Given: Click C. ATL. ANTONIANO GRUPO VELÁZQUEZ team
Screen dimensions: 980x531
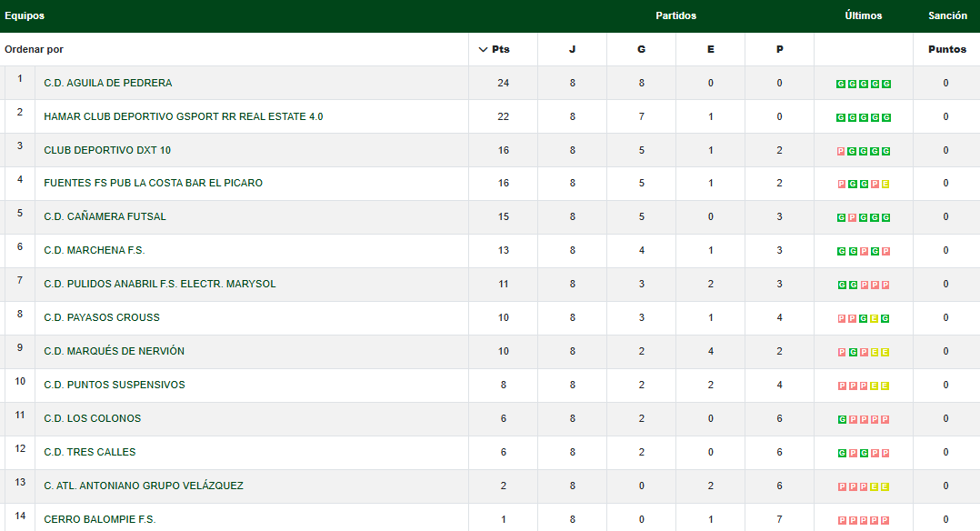Looking at the screenshot, I should point(143,486).
